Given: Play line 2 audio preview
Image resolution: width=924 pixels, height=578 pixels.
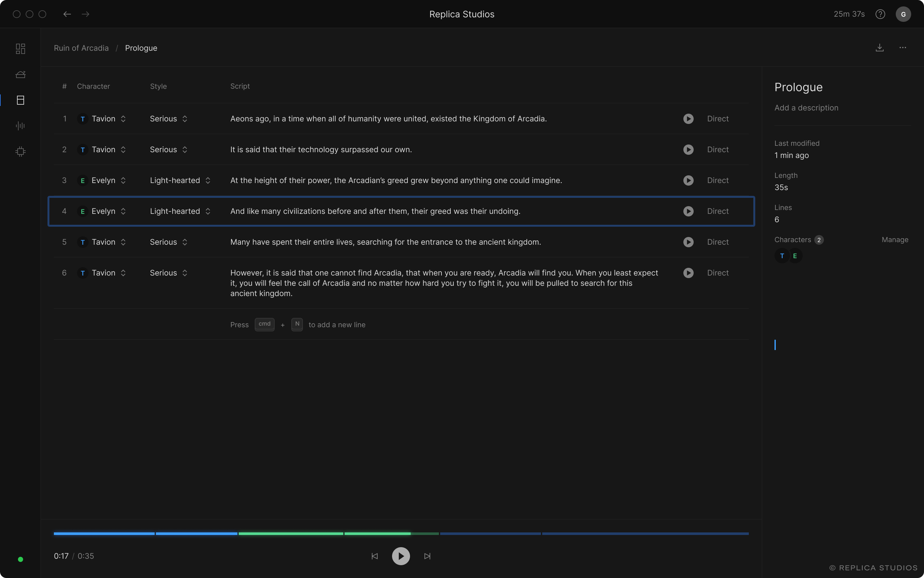Looking at the screenshot, I should click(x=688, y=149).
